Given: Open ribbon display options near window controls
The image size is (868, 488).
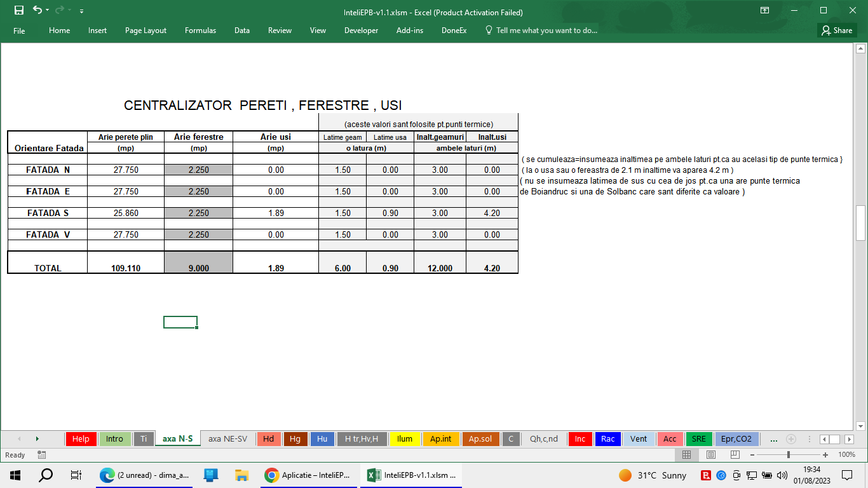Looking at the screenshot, I should 764,10.
